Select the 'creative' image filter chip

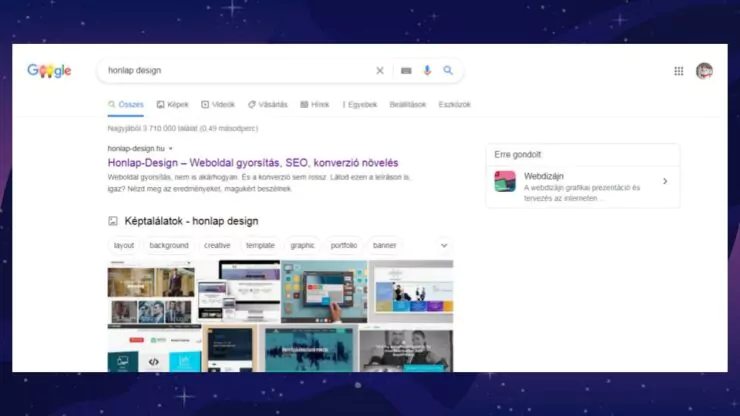(x=217, y=246)
